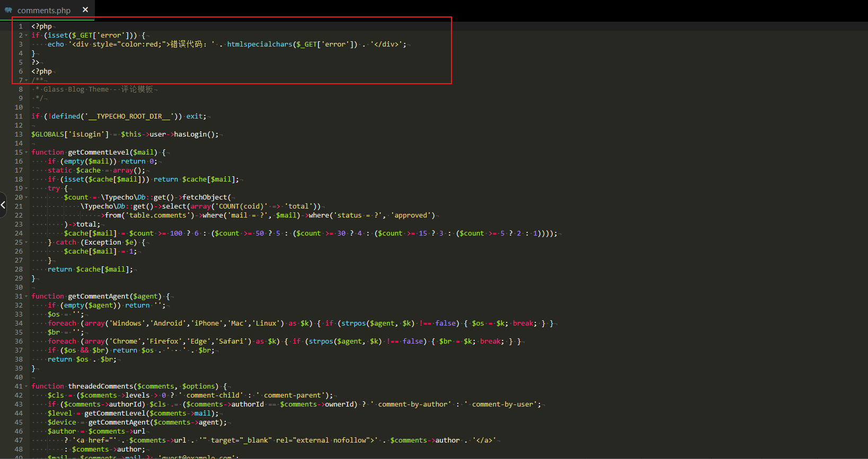Close the comments.php tab
Viewport: 868px width, 459px height.
(85, 10)
